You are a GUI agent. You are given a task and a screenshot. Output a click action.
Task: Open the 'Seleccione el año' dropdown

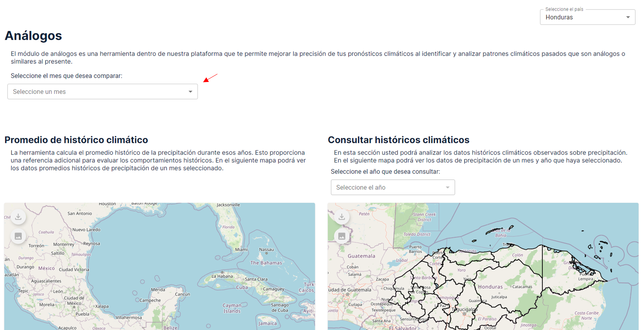pyautogui.click(x=393, y=187)
